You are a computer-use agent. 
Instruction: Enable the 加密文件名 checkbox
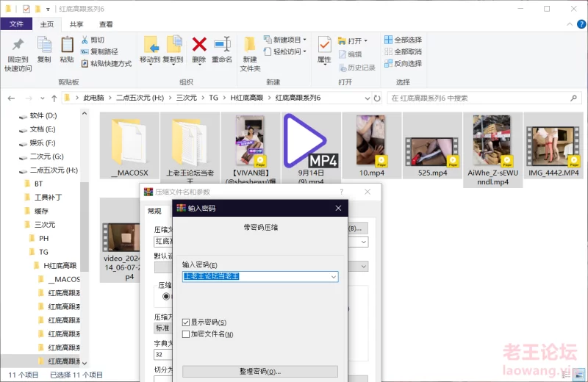[x=186, y=334]
